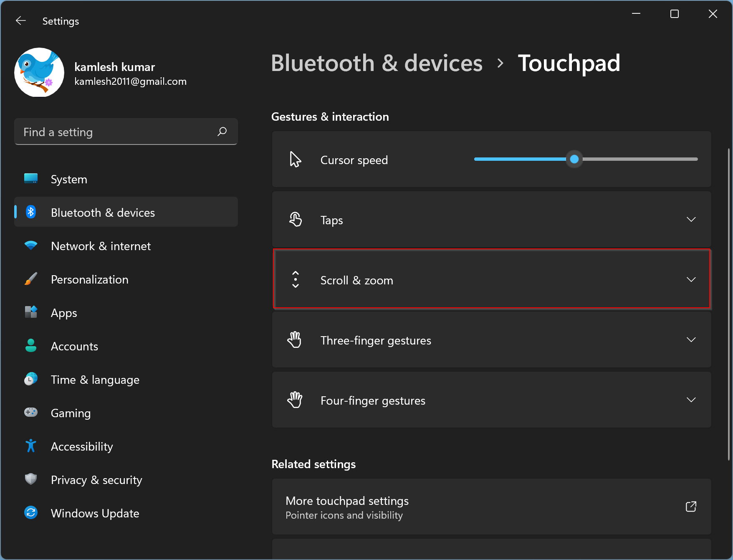Screen dimensions: 733x560
Task: Click the kamlesh2011@gmail.com email text
Action: [130, 81]
